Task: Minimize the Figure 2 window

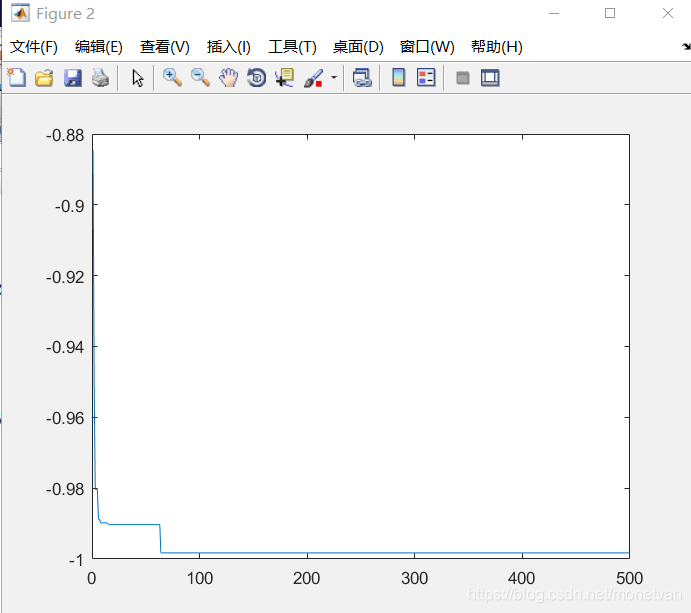Action: [554, 13]
